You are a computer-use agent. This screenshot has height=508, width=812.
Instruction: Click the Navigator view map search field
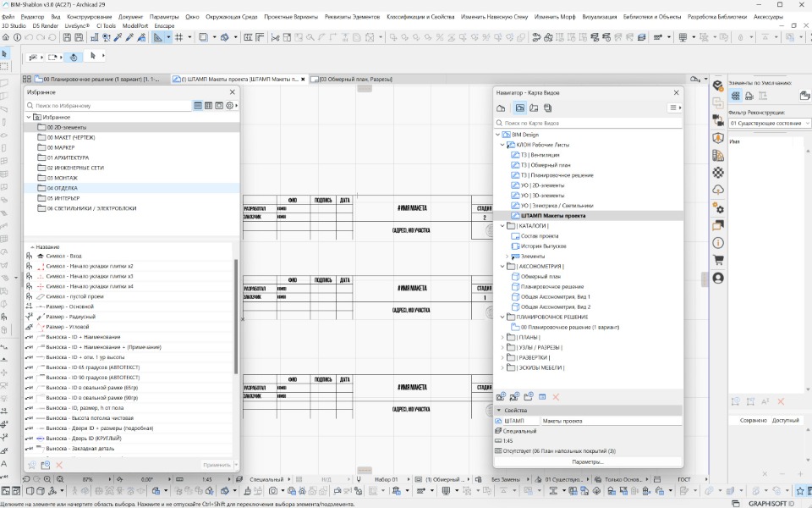(x=589, y=123)
